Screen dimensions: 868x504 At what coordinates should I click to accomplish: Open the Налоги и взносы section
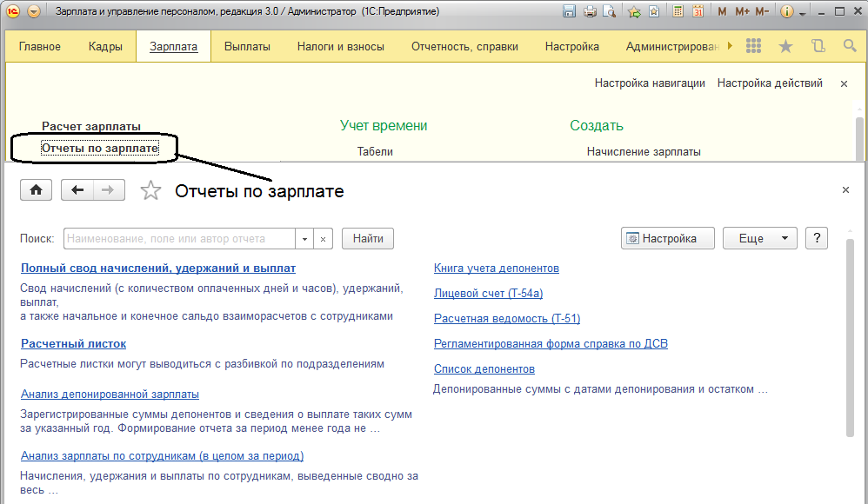coord(340,46)
